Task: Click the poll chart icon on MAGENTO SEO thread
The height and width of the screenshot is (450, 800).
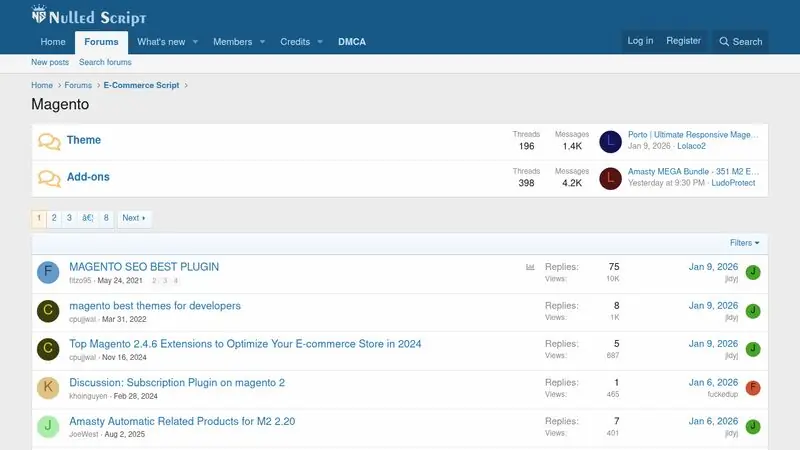Action: pos(530,267)
